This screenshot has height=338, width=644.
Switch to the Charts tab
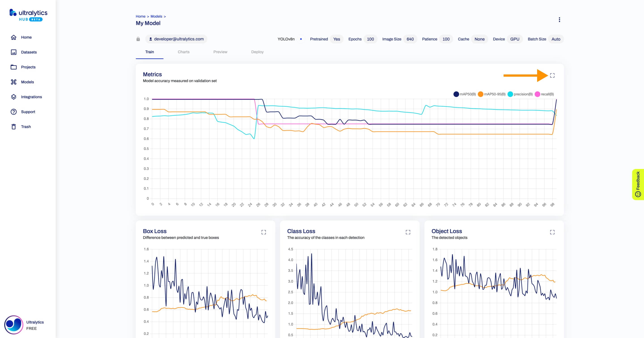coord(184,51)
